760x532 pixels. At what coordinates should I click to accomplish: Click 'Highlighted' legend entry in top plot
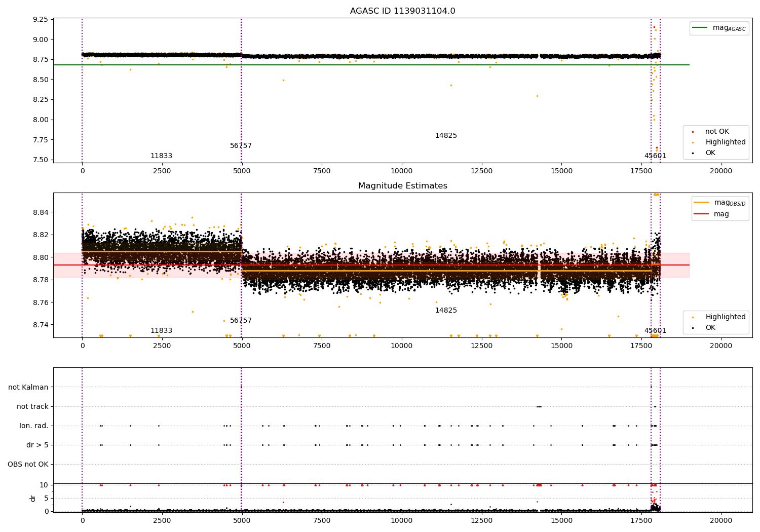tap(726, 142)
